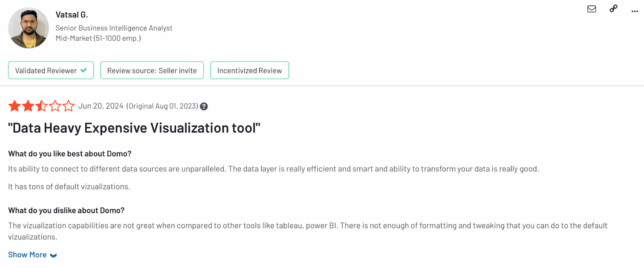Click the reviewer name Vatsal G.

click(x=72, y=15)
